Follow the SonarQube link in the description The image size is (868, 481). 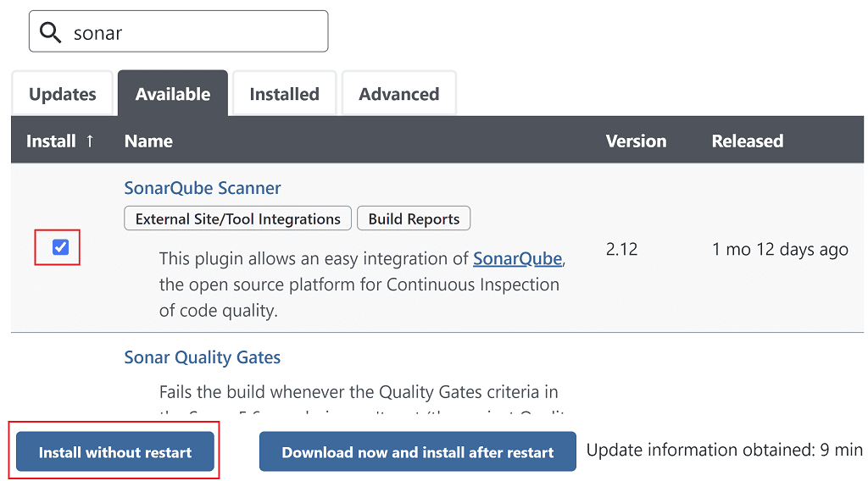[x=517, y=259]
